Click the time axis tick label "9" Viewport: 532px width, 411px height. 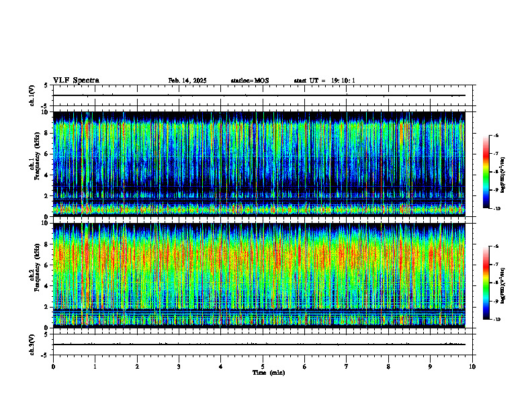[430, 367]
